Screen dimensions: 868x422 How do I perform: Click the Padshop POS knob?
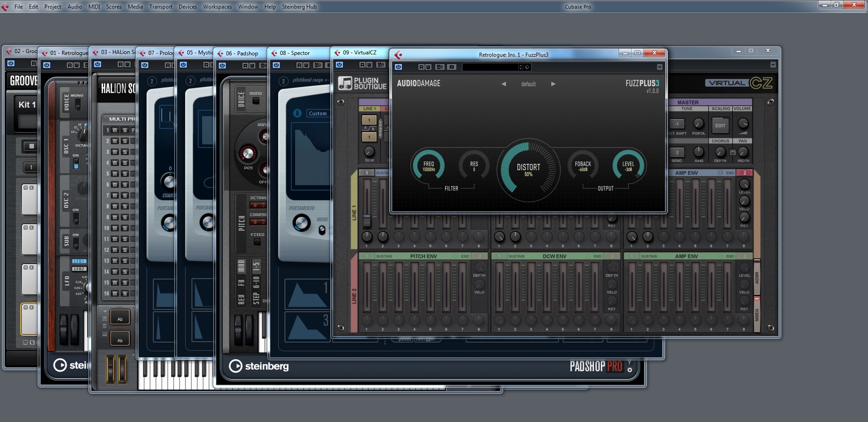tap(248, 153)
